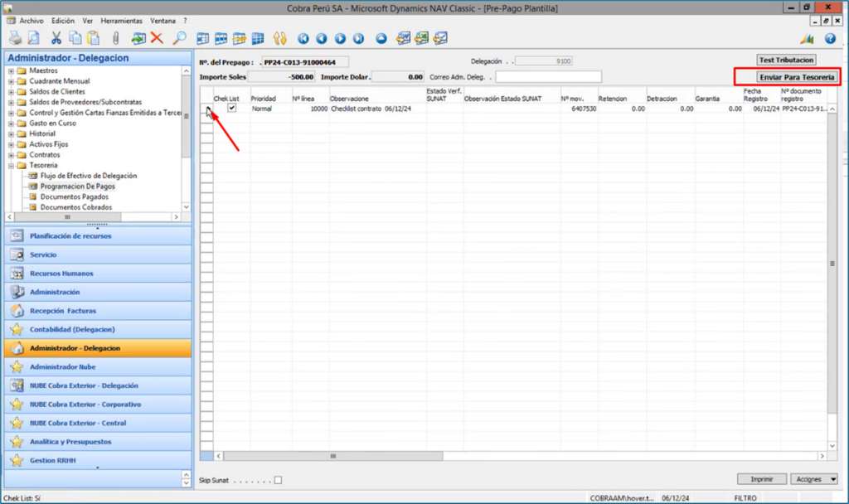Click the FlowFilter toolbar icon
Viewport: 849px width, 504px height.
click(240, 38)
